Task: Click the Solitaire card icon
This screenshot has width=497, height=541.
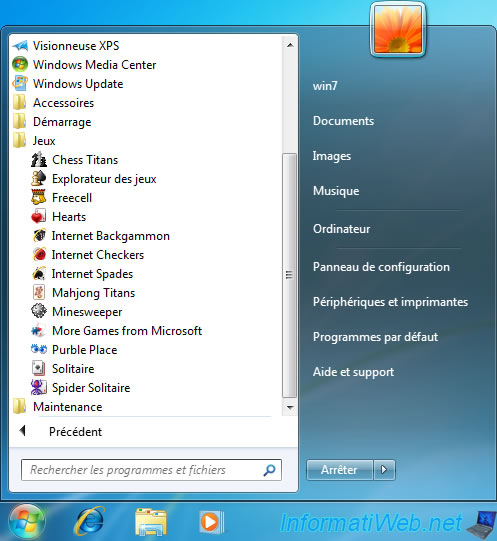Action: tap(39, 368)
